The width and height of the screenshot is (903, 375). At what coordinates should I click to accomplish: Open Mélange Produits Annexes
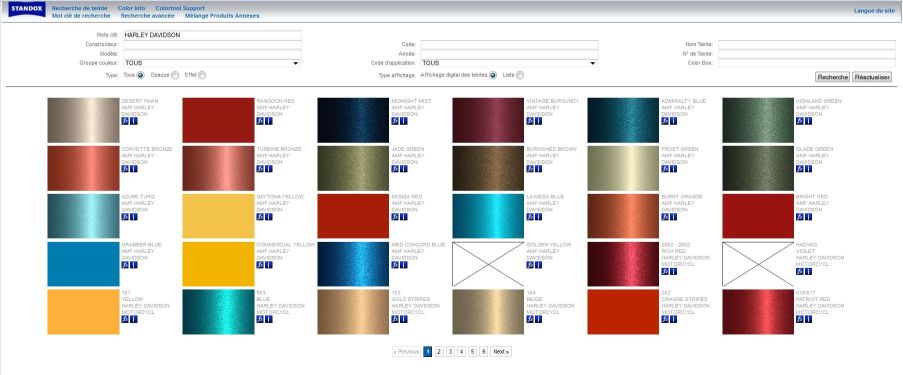[222, 16]
